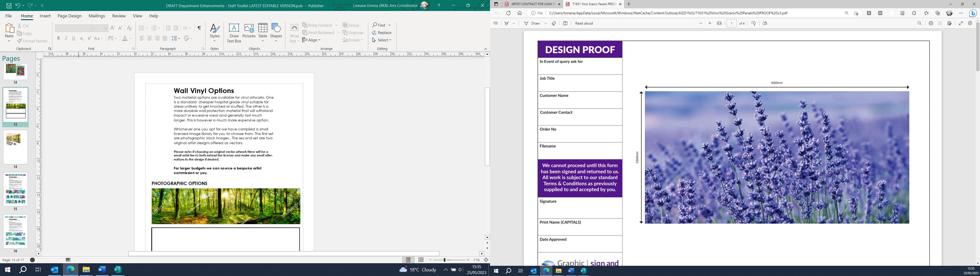Open the Review ribbon tab
The height and width of the screenshot is (276, 980).
(119, 16)
